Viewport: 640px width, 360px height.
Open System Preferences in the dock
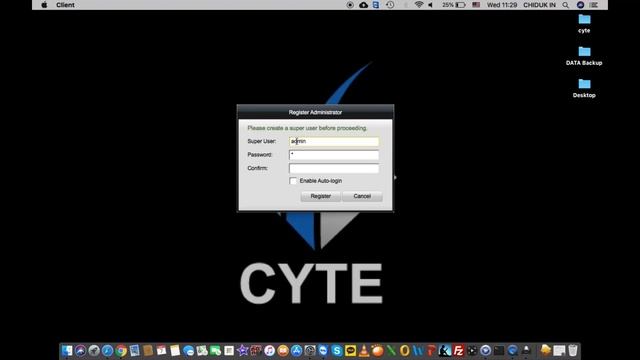pyautogui.click(x=310, y=350)
